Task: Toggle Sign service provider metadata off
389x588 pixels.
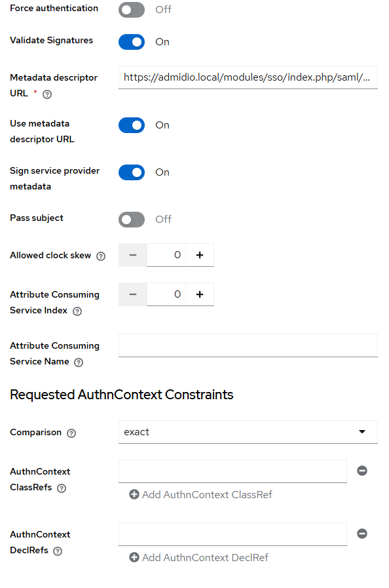Action: 132,172
